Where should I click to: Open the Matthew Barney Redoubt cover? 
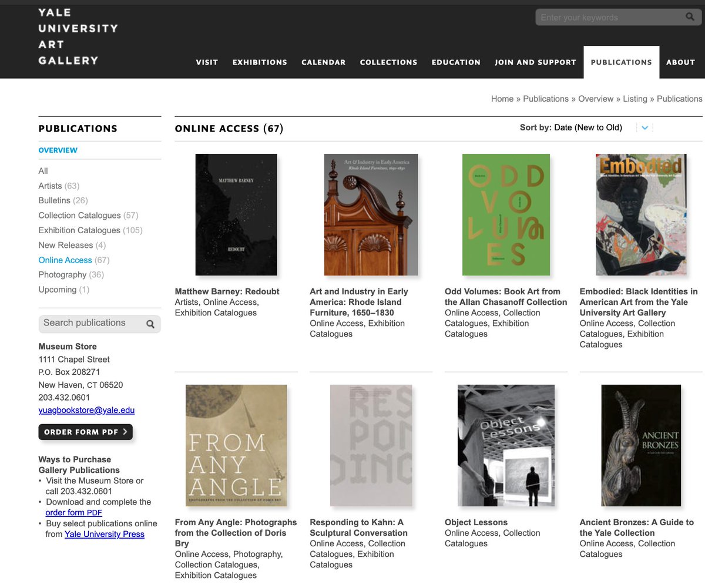[236, 215]
